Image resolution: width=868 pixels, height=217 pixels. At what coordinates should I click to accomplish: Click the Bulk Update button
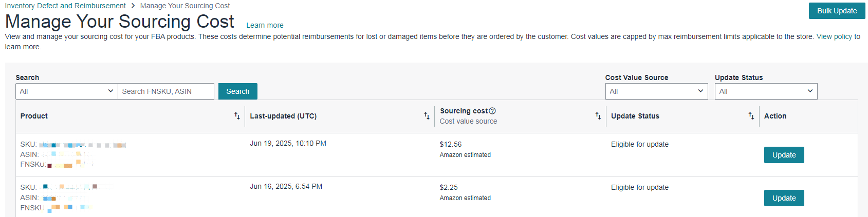pos(837,11)
